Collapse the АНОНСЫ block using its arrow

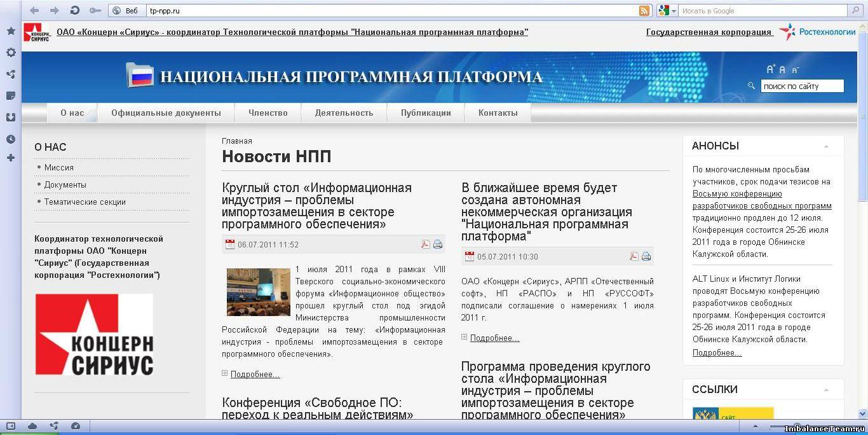pos(826,146)
